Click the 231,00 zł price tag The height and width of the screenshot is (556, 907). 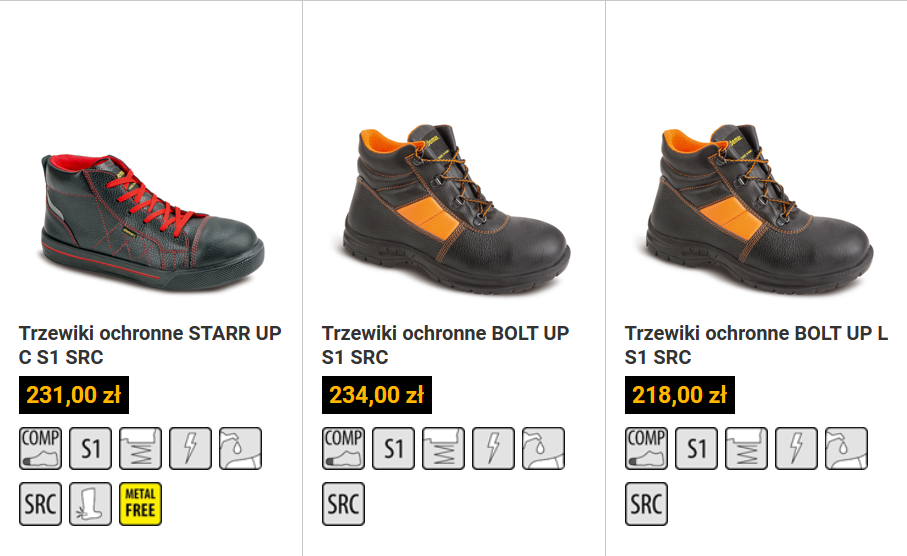point(73,395)
